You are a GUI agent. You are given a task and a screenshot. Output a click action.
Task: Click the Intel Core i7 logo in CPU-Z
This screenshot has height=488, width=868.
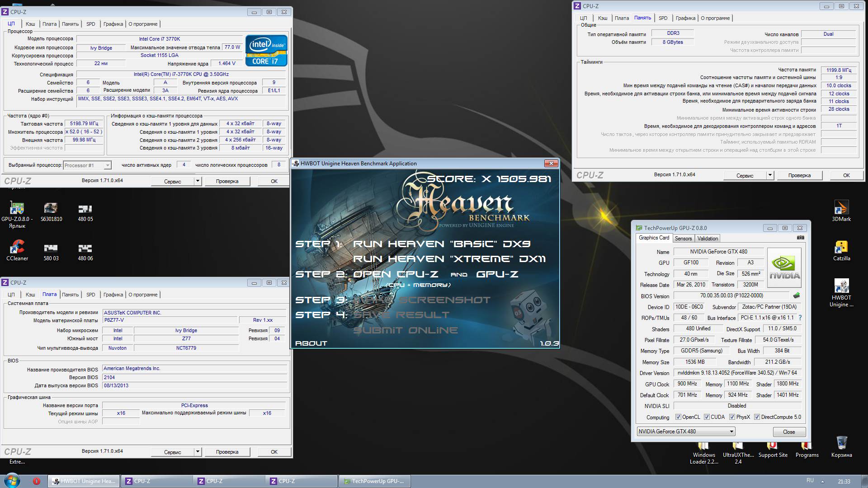pyautogui.click(x=266, y=51)
